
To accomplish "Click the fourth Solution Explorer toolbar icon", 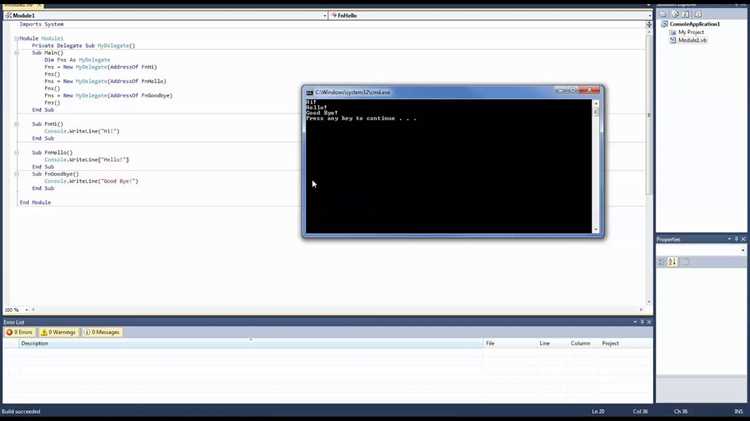I will tap(698, 14).
